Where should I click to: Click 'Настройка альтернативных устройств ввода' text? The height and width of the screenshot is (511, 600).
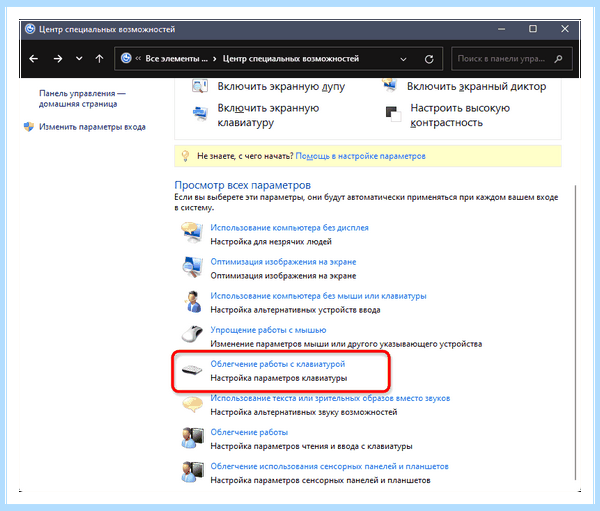295,310
